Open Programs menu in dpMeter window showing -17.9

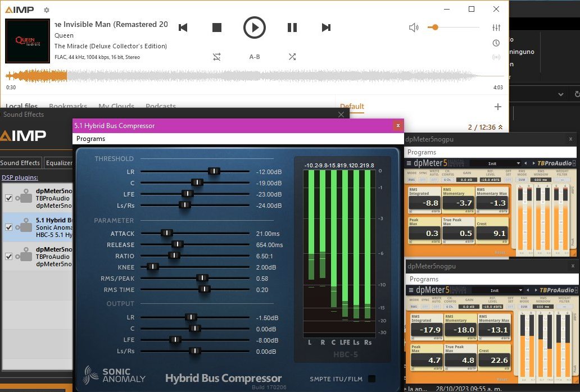424,279
